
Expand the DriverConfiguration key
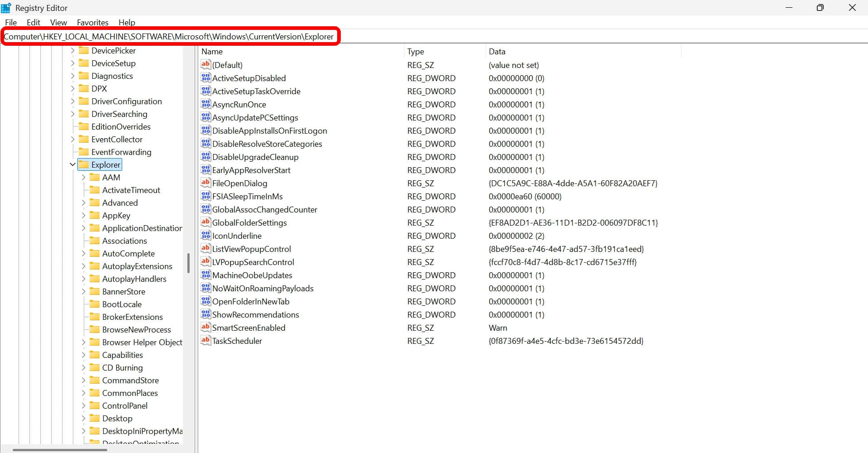tap(72, 101)
